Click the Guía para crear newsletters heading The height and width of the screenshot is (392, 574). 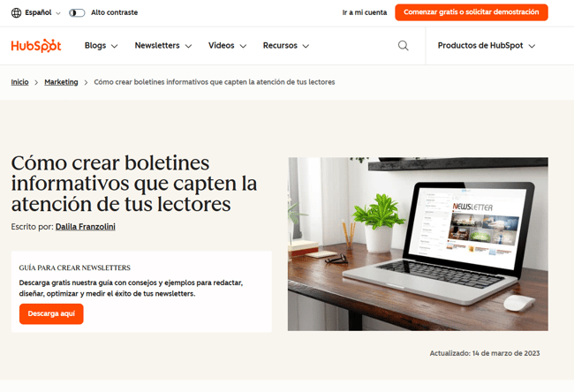(x=75, y=268)
